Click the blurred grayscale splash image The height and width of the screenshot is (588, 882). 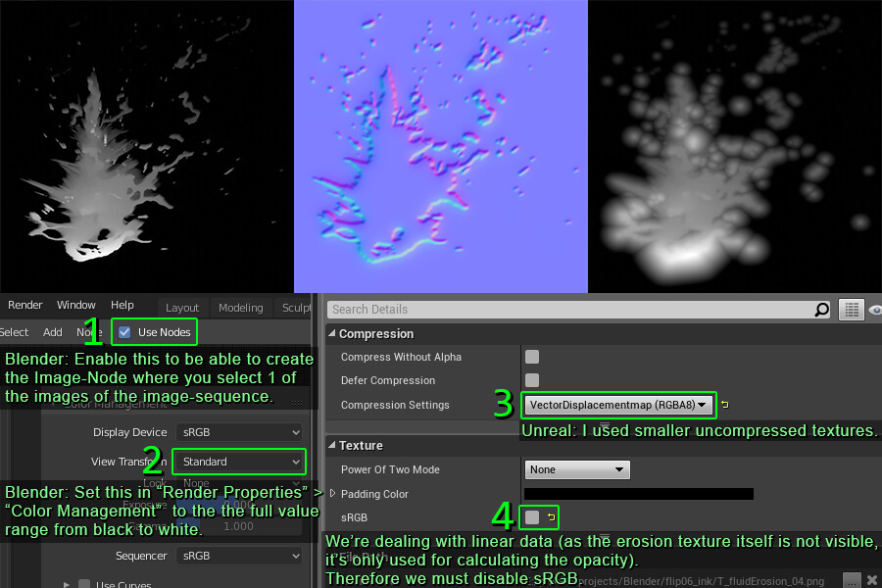click(x=735, y=146)
